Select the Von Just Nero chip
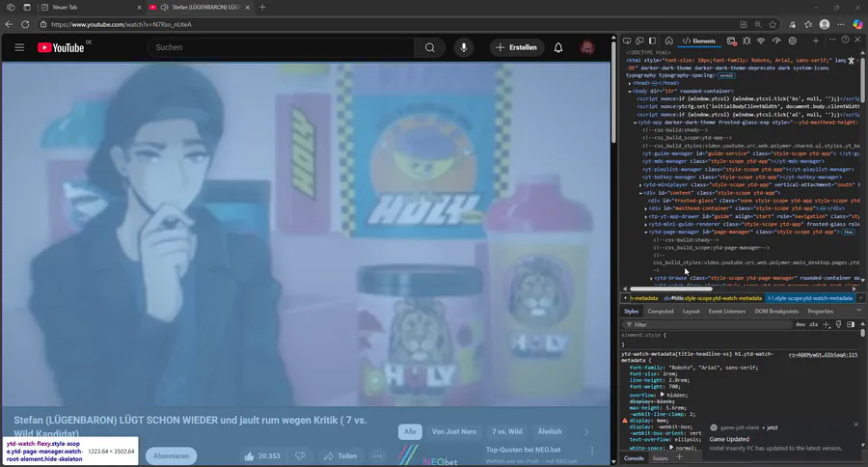 point(454,431)
